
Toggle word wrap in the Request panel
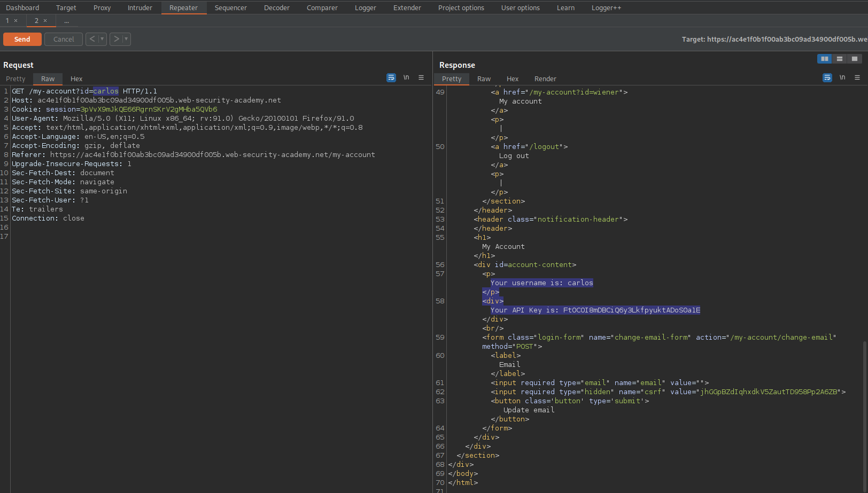tap(391, 78)
